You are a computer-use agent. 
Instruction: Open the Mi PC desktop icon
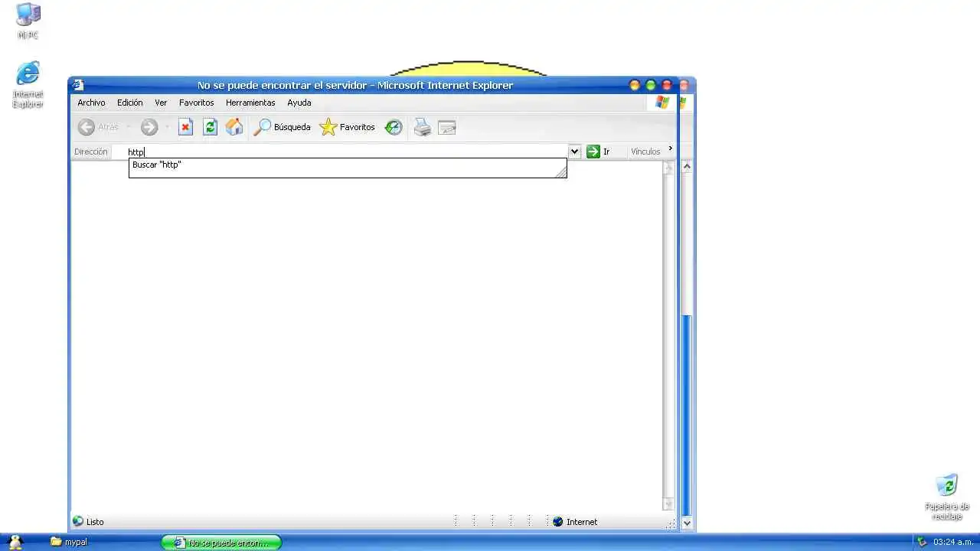(x=28, y=21)
